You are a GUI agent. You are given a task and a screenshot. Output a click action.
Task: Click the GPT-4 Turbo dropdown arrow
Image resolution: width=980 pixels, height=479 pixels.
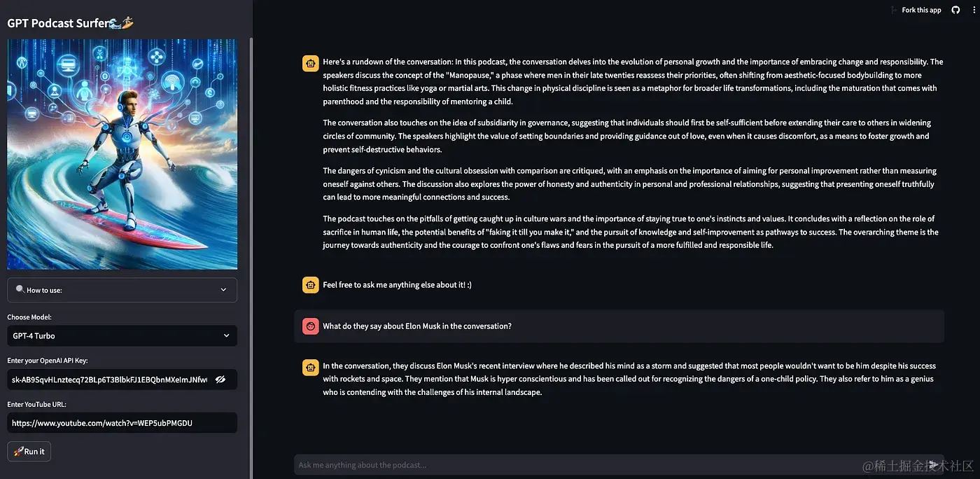coord(226,336)
